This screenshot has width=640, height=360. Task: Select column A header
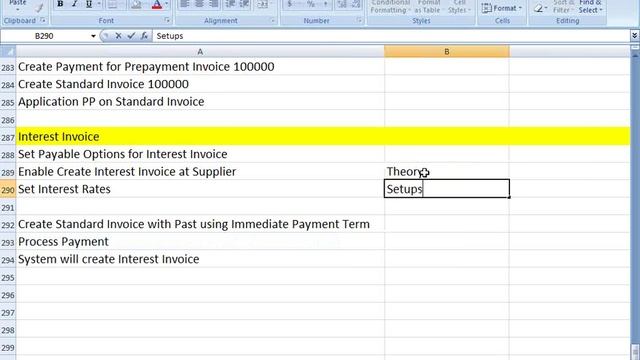[200, 51]
